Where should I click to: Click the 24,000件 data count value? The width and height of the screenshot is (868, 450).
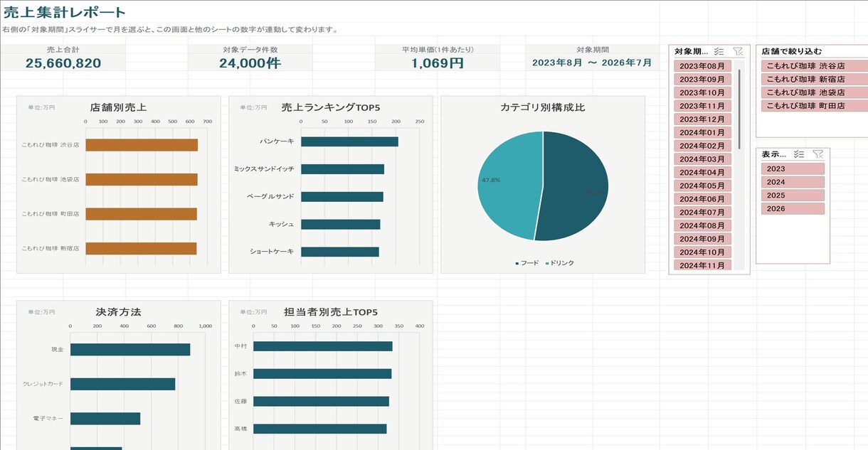[250, 63]
